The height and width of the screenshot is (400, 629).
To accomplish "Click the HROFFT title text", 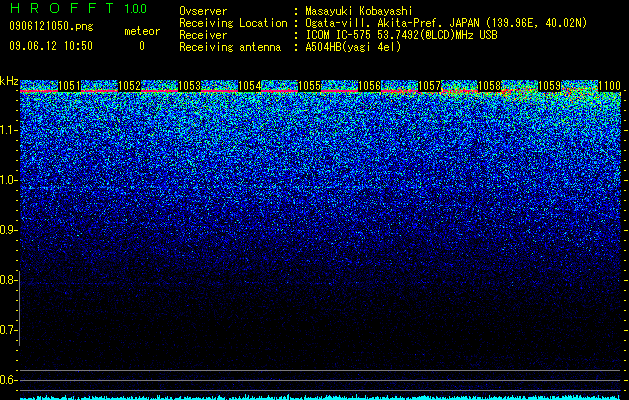I will click(62, 8).
